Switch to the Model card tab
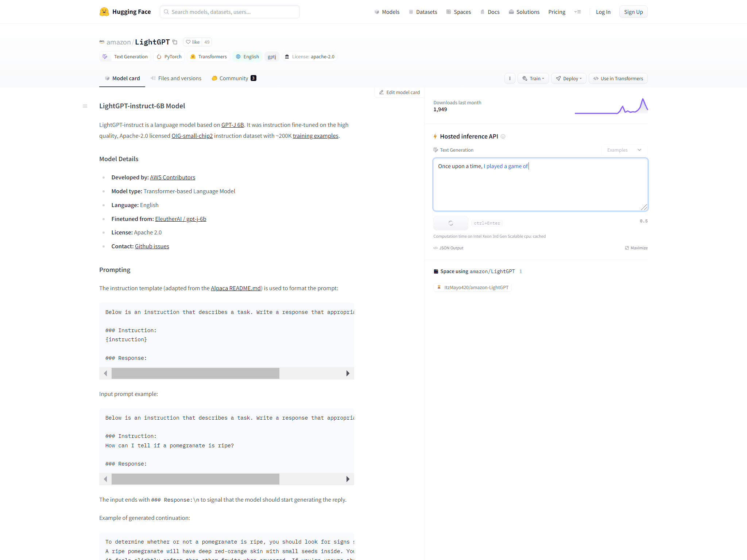 [x=122, y=78]
